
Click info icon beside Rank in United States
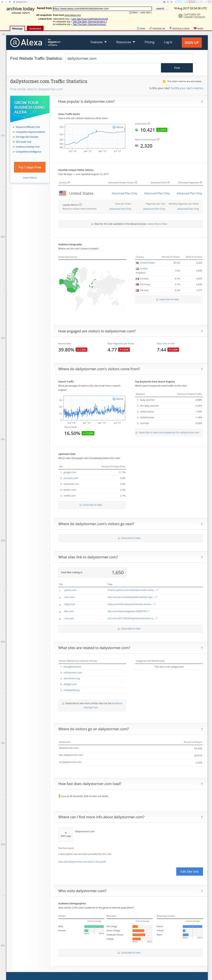pyautogui.click(x=158, y=139)
